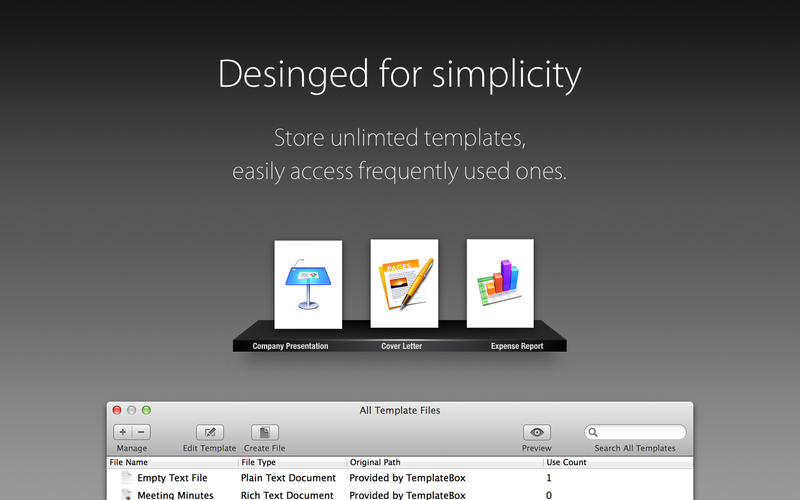Click Expense Report shelf label

517,346
